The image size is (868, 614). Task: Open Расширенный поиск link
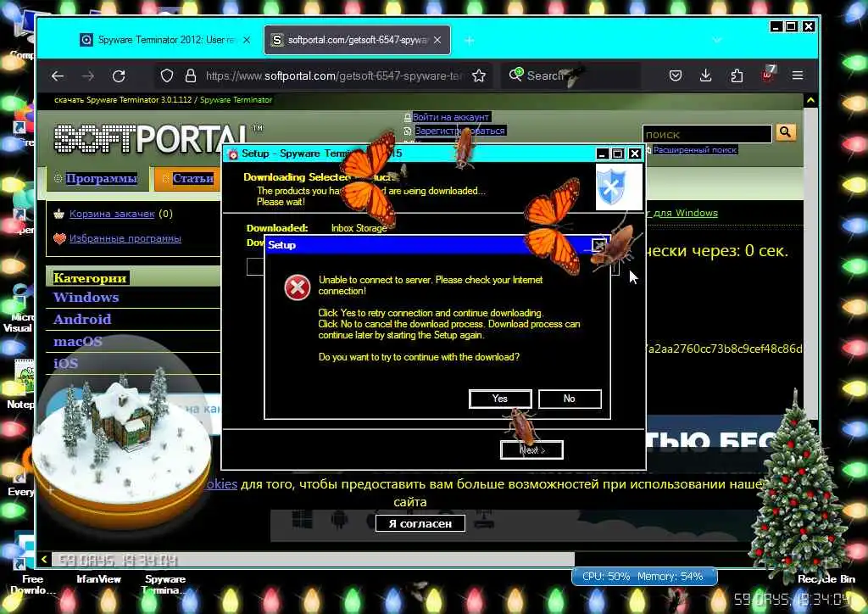[695, 149]
